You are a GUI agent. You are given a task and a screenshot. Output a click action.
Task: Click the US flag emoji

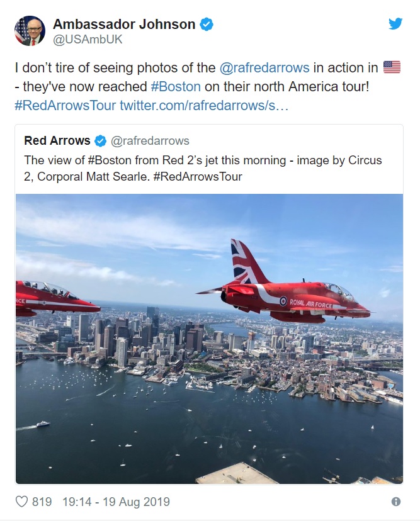pyautogui.click(x=392, y=67)
